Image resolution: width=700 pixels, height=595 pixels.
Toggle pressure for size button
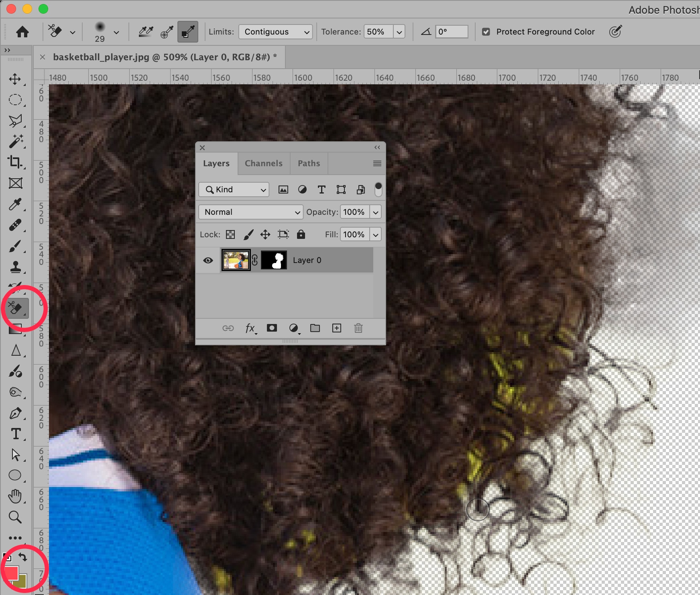615,32
